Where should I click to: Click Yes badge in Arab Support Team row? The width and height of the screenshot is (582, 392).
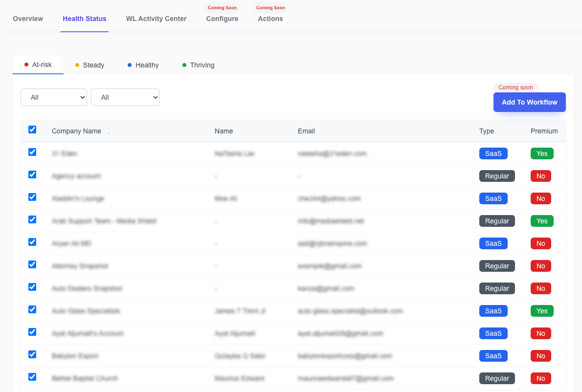pyautogui.click(x=542, y=221)
